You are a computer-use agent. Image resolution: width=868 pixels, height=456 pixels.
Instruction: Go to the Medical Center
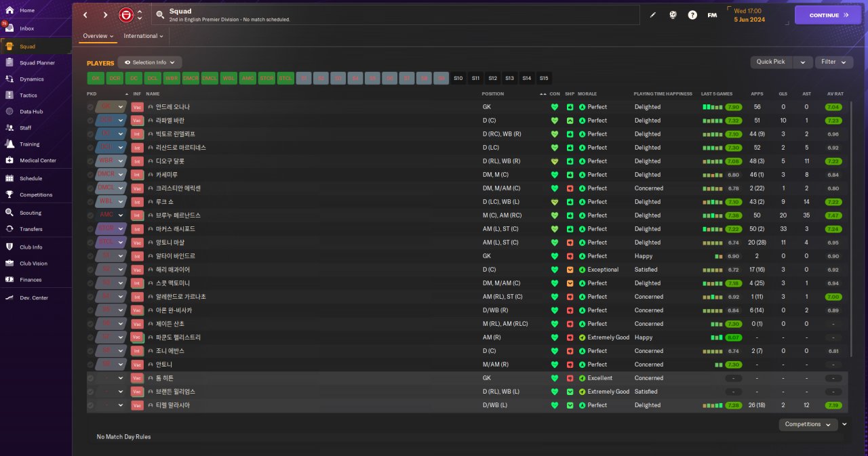37,161
